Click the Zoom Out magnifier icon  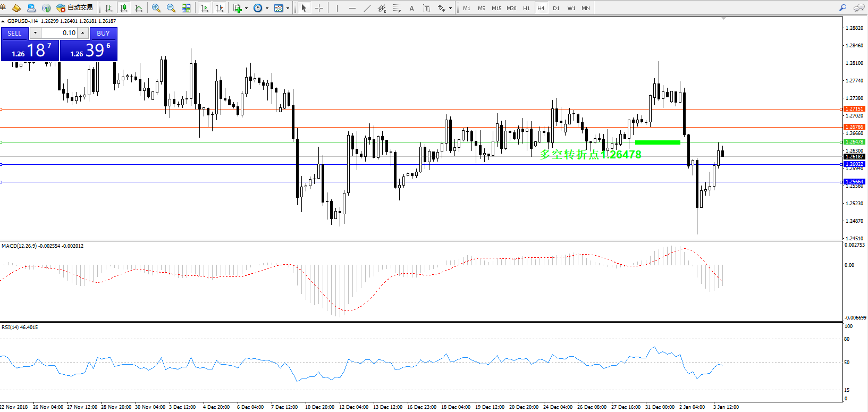tap(171, 8)
